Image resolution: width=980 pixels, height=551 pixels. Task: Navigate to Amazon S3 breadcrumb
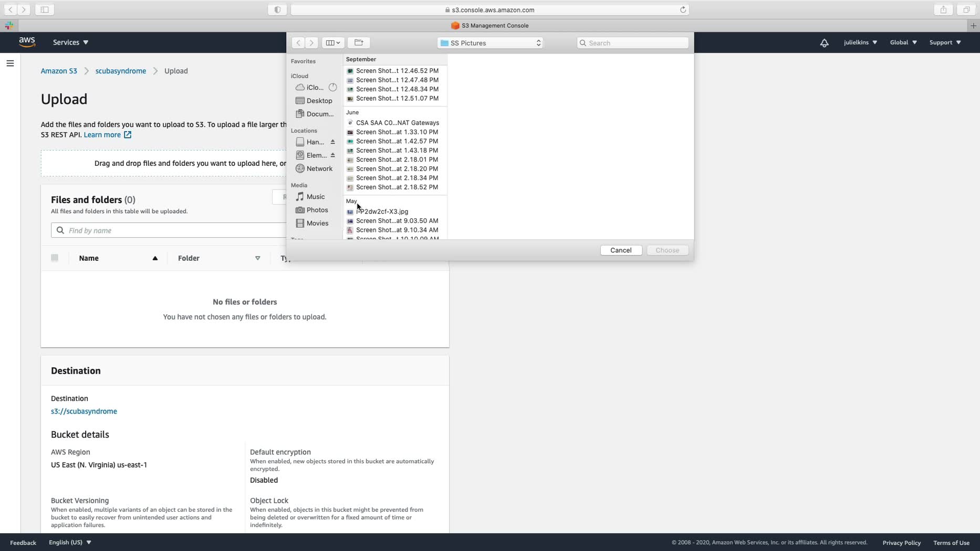click(x=59, y=71)
